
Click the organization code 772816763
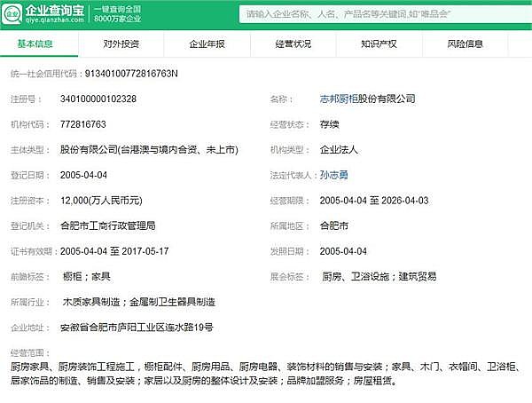(x=83, y=124)
